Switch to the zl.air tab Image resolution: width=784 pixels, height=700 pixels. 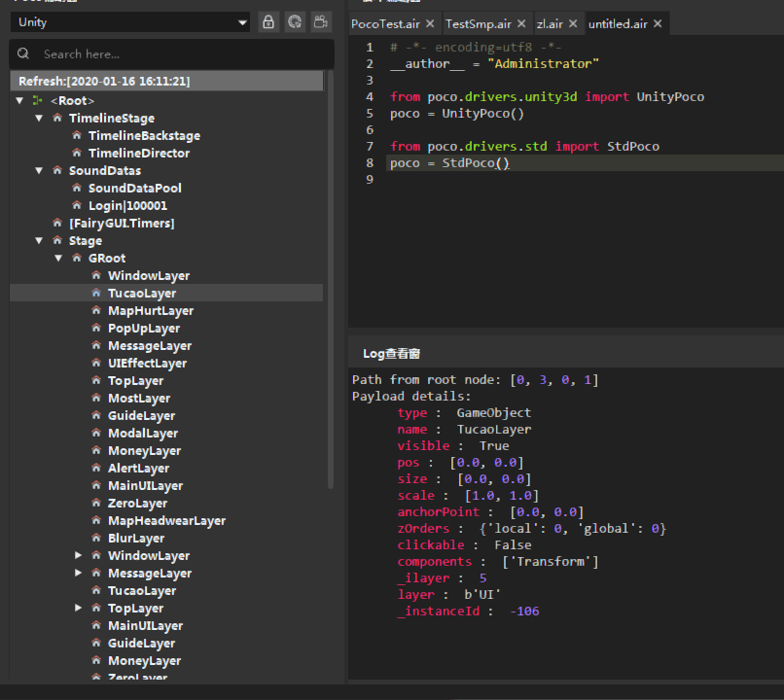(550, 24)
